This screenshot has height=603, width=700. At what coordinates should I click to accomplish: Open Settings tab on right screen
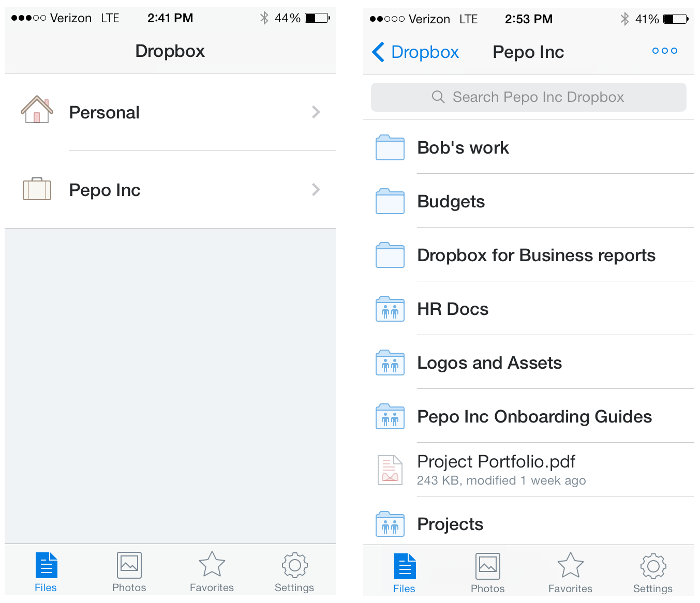pyautogui.click(x=652, y=572)
